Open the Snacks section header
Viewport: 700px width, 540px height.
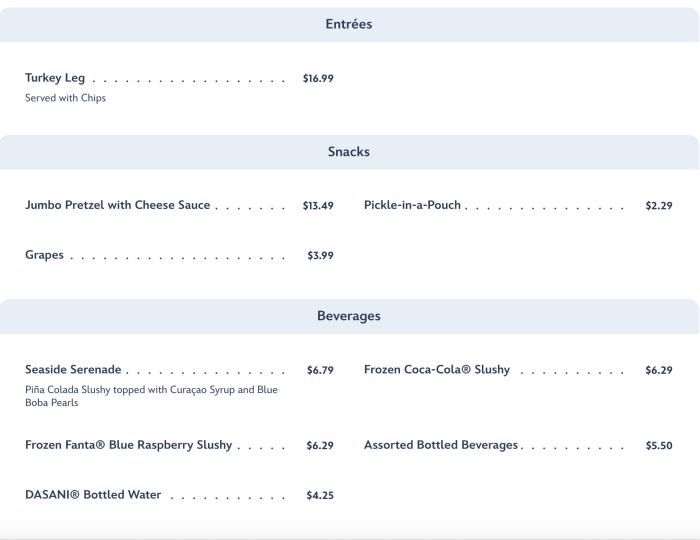(349, 152)
